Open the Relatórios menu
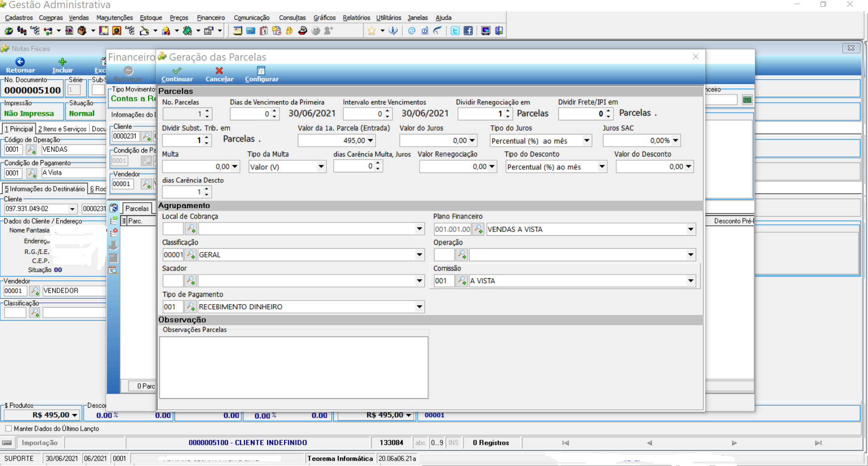868x466 pixels. 356,18
